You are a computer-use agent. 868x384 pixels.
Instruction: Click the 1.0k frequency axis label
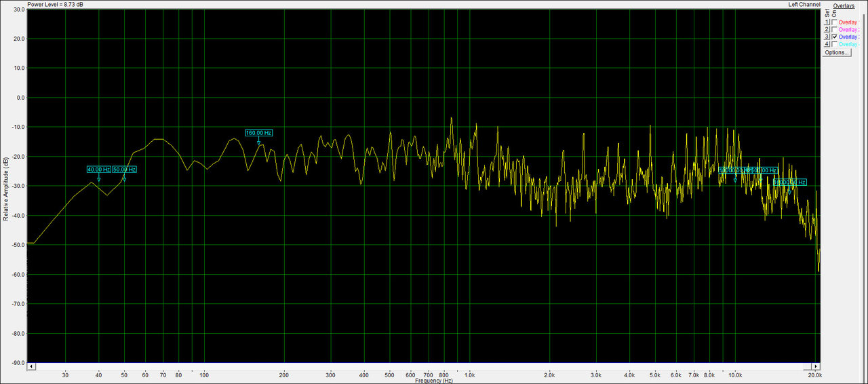point(469,375)
